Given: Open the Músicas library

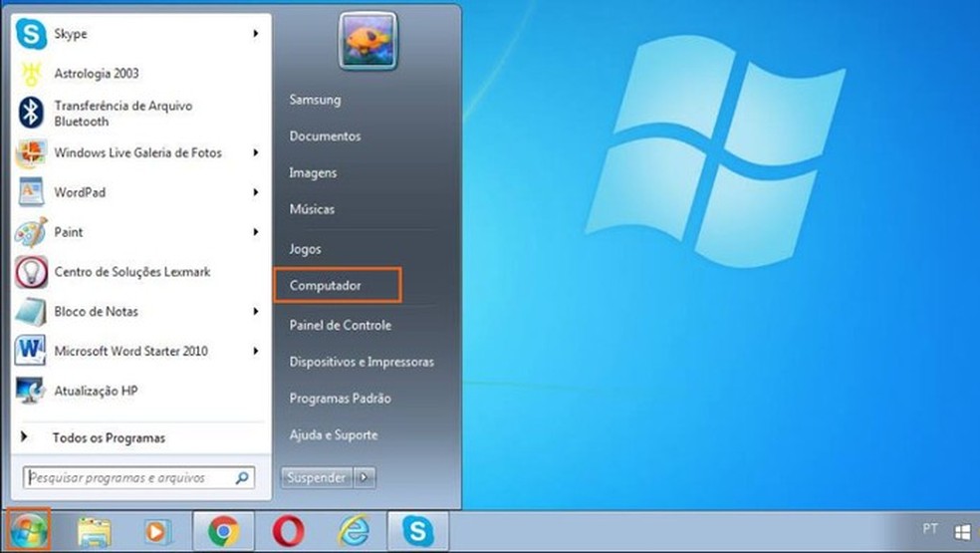Looking at the screenshot, I should pyautogui.click(x=312, y=209).
